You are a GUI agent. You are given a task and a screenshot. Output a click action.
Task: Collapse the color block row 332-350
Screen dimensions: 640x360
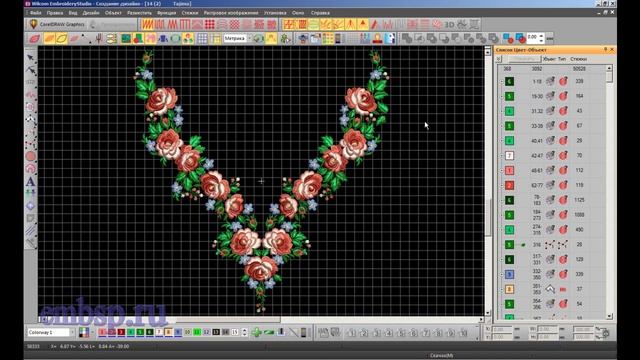pos(502,274)
